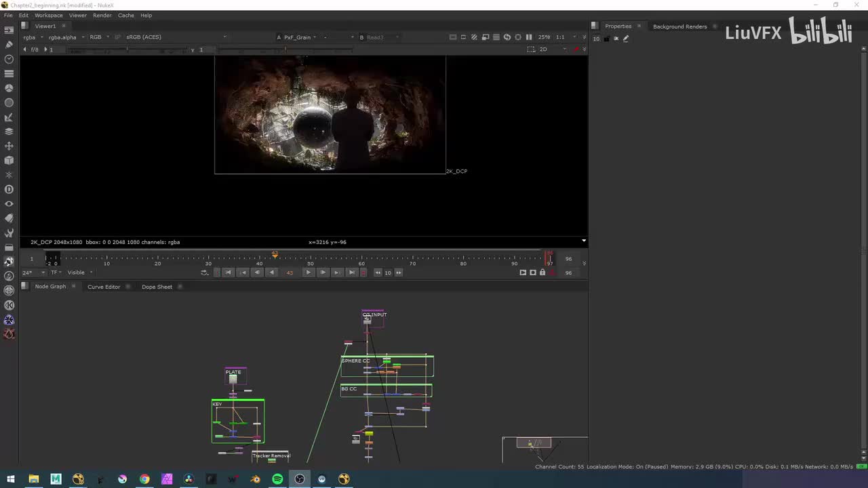Open the Time nodes menu (clock icon)
Viewport: 868px width, 488px height.
pos(9,59)
